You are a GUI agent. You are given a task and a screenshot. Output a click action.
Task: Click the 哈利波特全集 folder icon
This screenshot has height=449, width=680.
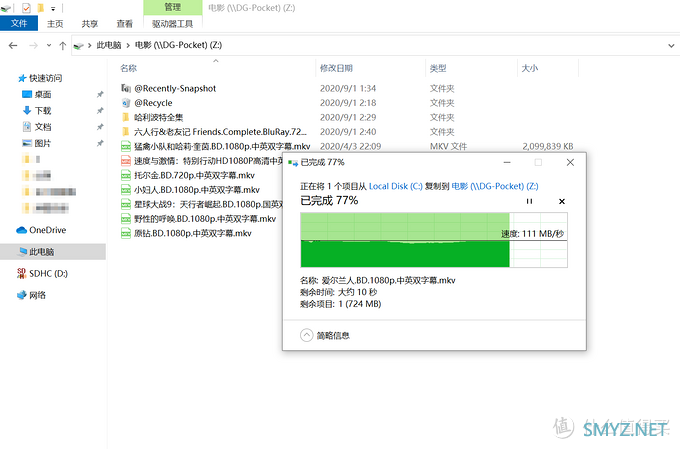point(126,117)
